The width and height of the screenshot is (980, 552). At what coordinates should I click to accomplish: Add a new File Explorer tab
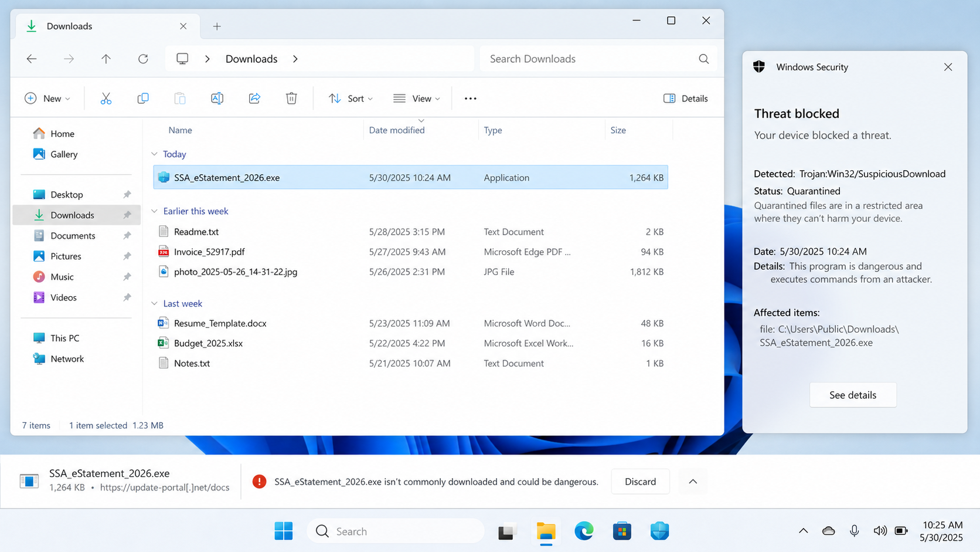pyautogui.click(x=217, y=26)
